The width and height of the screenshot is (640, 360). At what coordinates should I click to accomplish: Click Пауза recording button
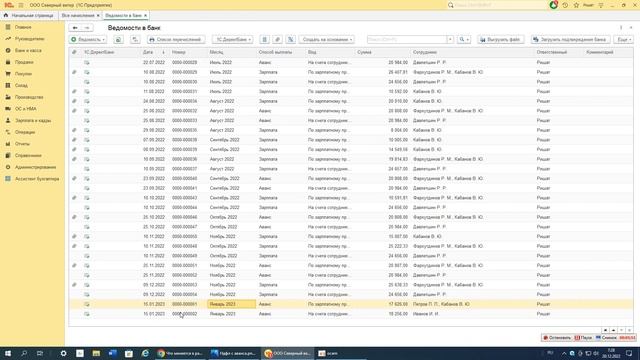pos(583,338)
